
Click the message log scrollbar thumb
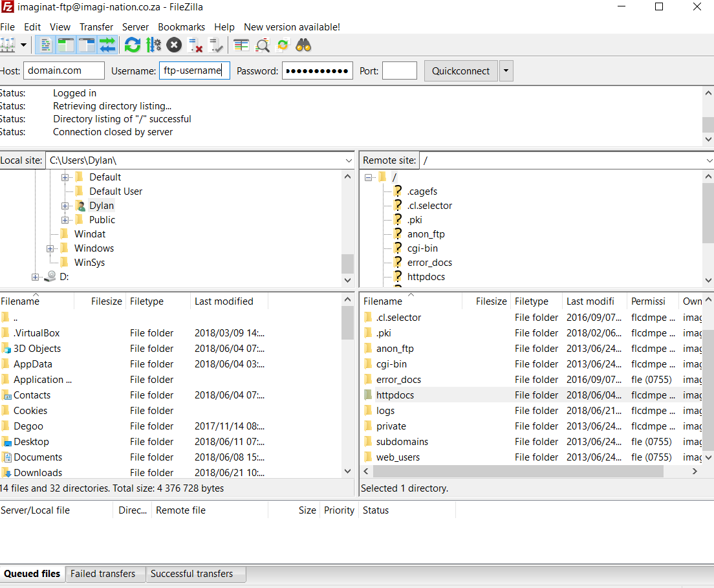click(708, 124)
